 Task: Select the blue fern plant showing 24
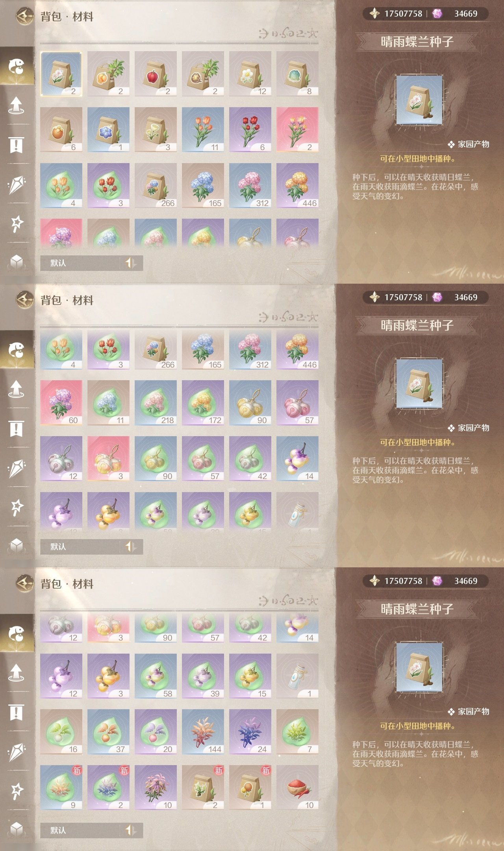(250, 732)
